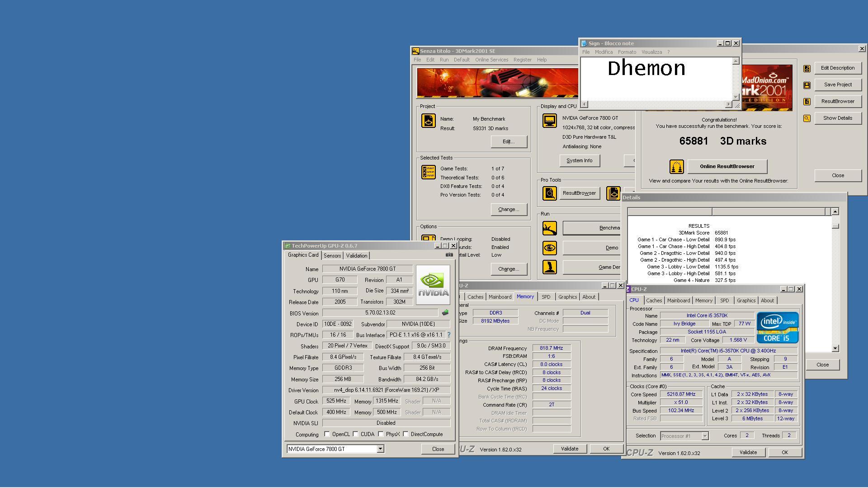Open the Online Services menu
The width and height of the screenshot is (868, 488).
click(491, 60)
